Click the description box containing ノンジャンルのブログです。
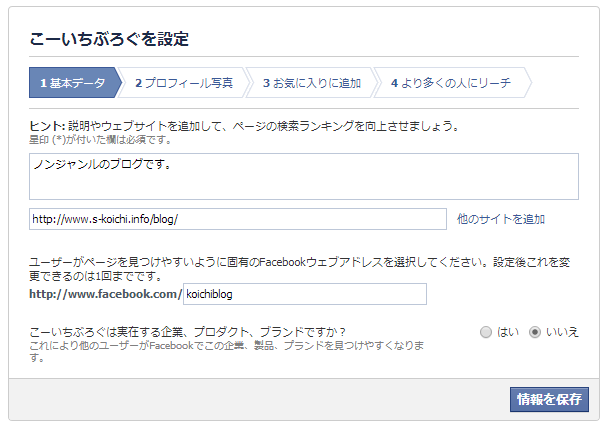 (304, 176)
